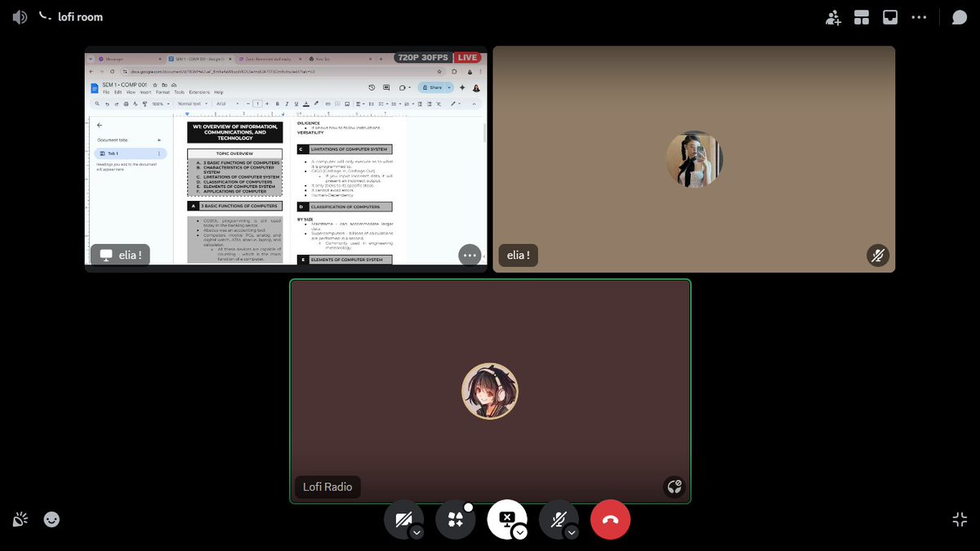This screenshot has height=551, width=980.
Task: Turn on your camera
Action: pyautogui.click(x=403, y=519)
